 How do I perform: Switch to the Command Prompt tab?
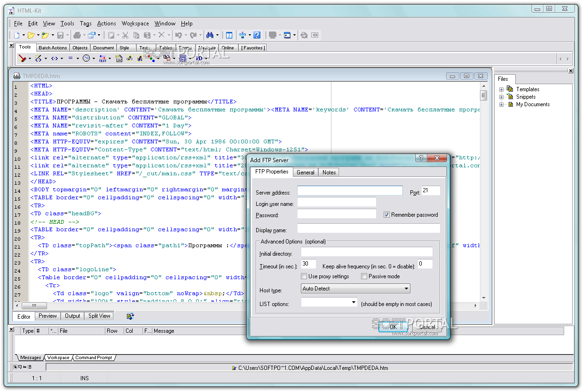pyautogui.click(x=94, y=358)
